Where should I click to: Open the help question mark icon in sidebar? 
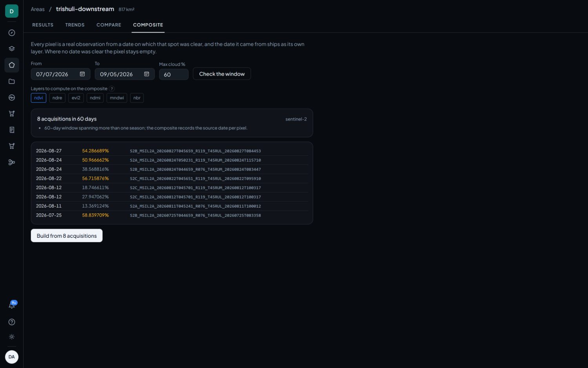click(x=12, y=322)
